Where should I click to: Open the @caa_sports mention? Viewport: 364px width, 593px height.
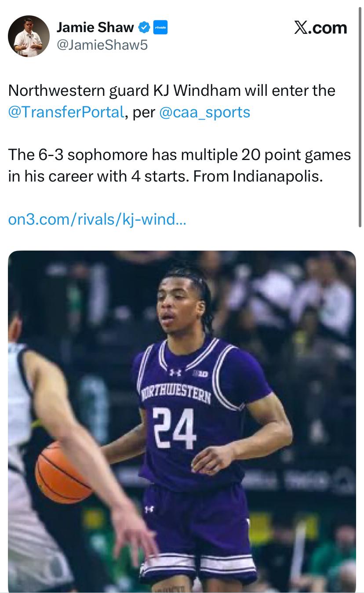point(204,112)
